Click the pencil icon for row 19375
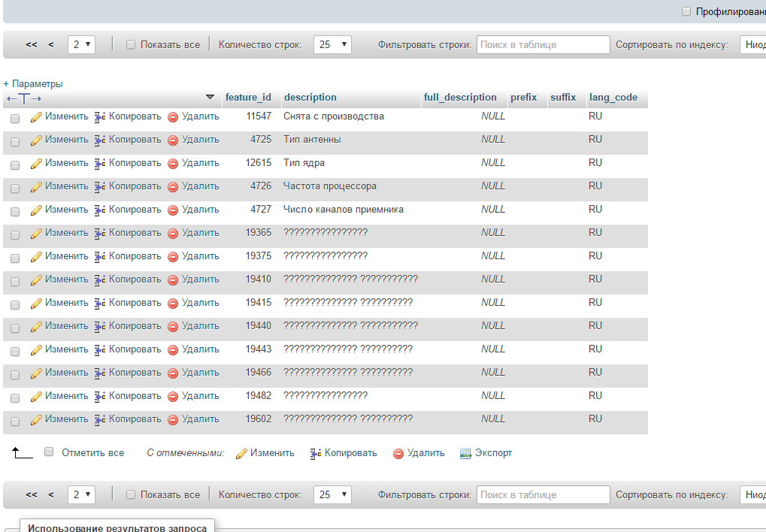Image resolution: width=766 pixels, height=532 pixels. [x=36, y=257]
